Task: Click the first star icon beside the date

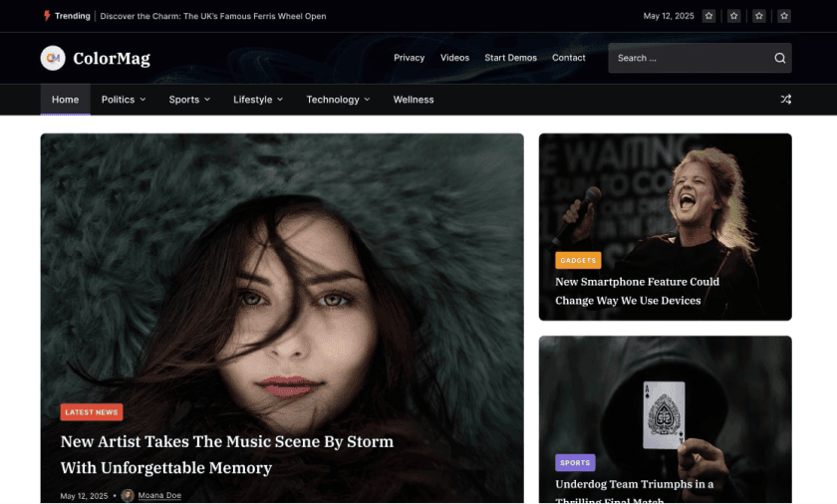Action: [708, 16]
